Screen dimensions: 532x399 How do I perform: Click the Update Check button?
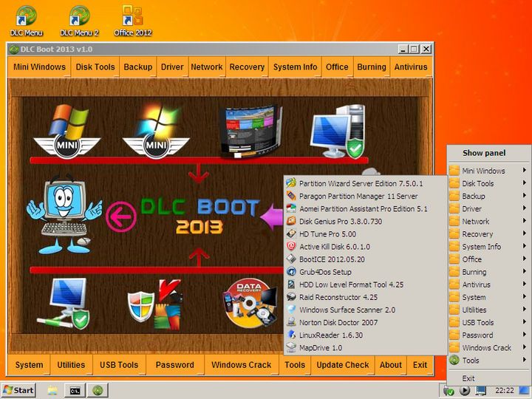343,365
